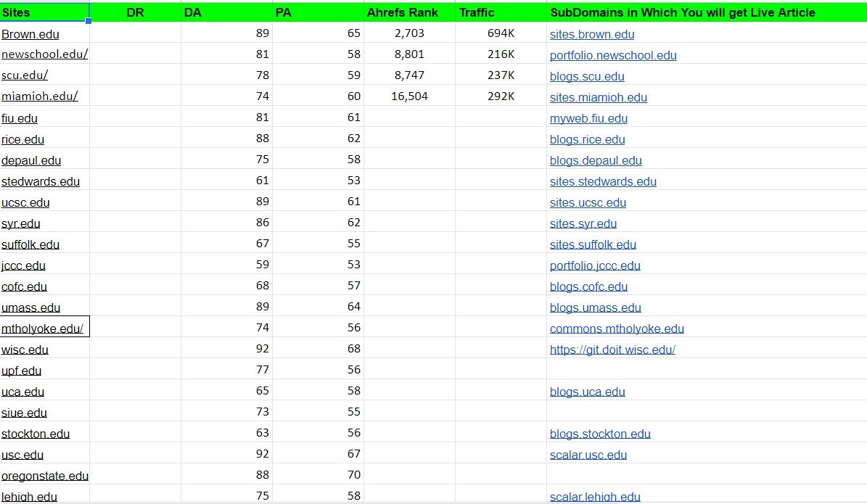The width and height of the screenshot is (867, 504).
Task: Select the SubDomains header cell
Action: (707, 12)
